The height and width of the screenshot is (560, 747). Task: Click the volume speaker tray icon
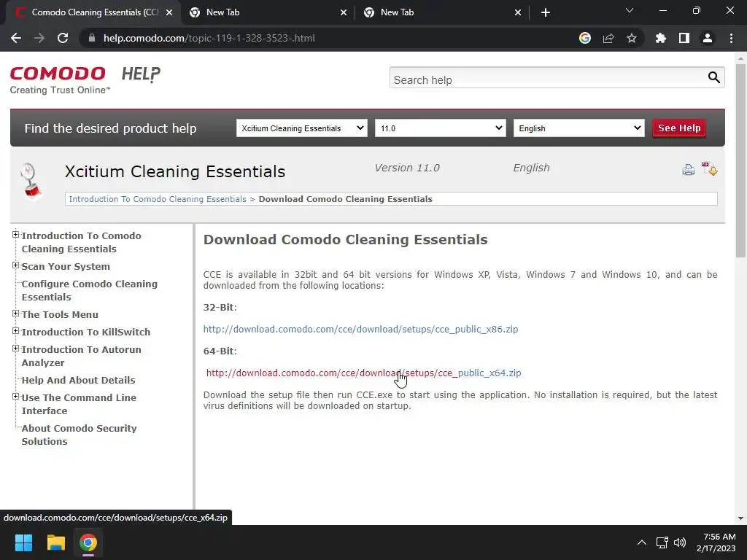[x=680, y=542]
